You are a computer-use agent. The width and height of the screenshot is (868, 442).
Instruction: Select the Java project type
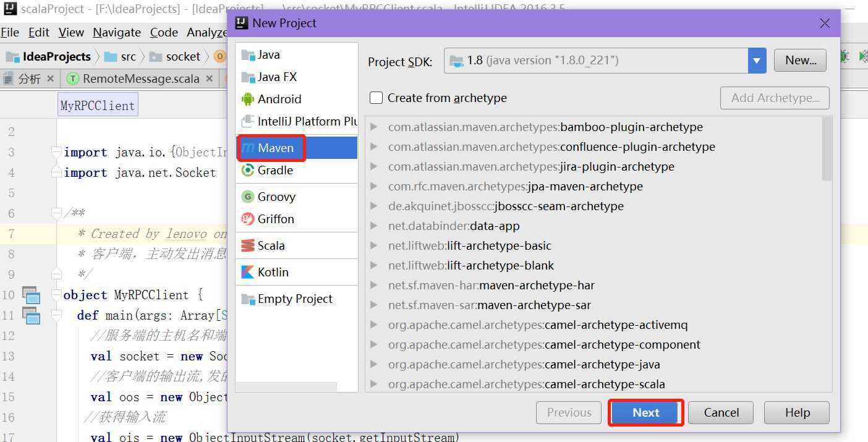pos(297,54)
